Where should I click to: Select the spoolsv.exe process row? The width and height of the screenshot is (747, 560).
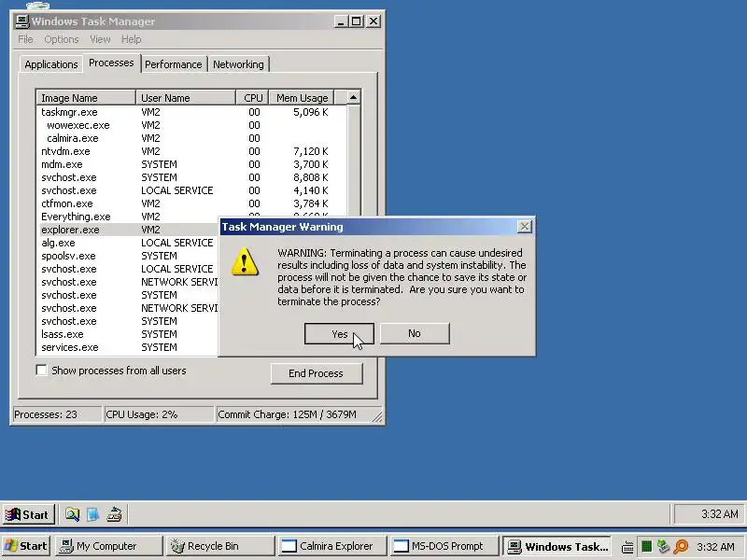(x=128, y=256)
